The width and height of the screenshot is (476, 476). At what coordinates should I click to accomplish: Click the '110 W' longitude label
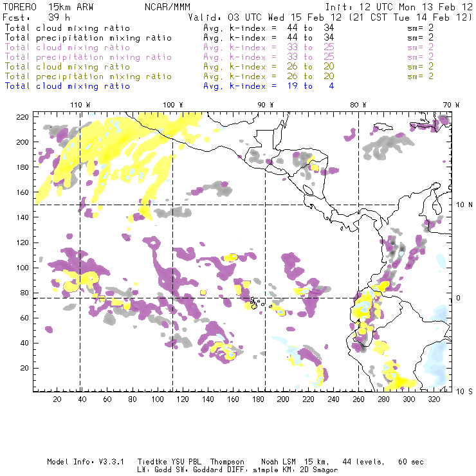pyautogui.click(x=80, y=105)
